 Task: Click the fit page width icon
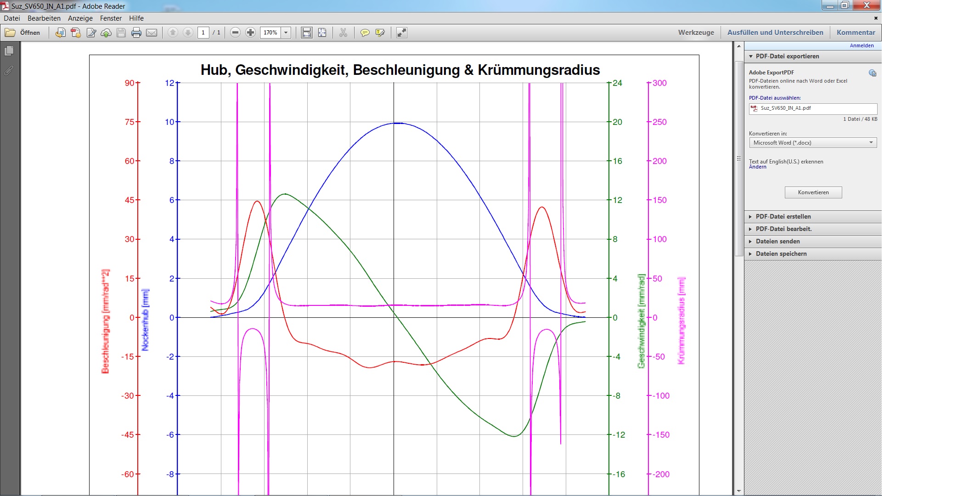(306, 33)
